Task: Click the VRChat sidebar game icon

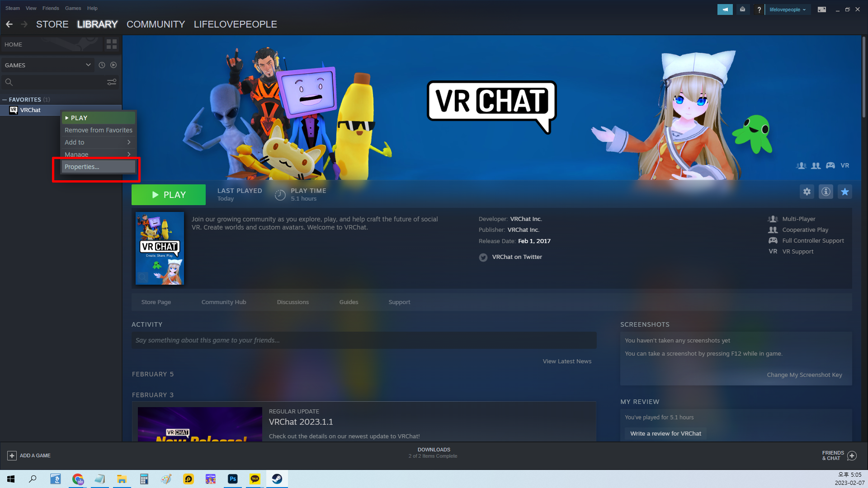Action: [x=14, y=110]
